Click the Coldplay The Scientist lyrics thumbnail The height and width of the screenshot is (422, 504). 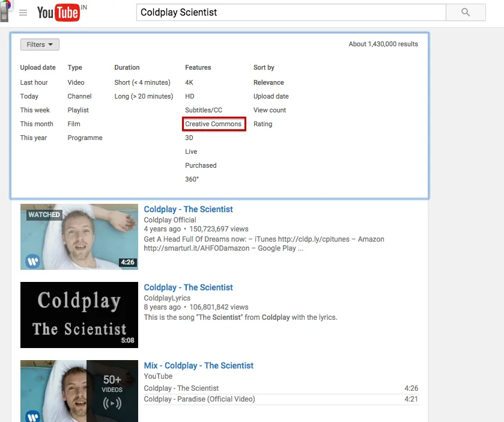click(x=79, y=314)
